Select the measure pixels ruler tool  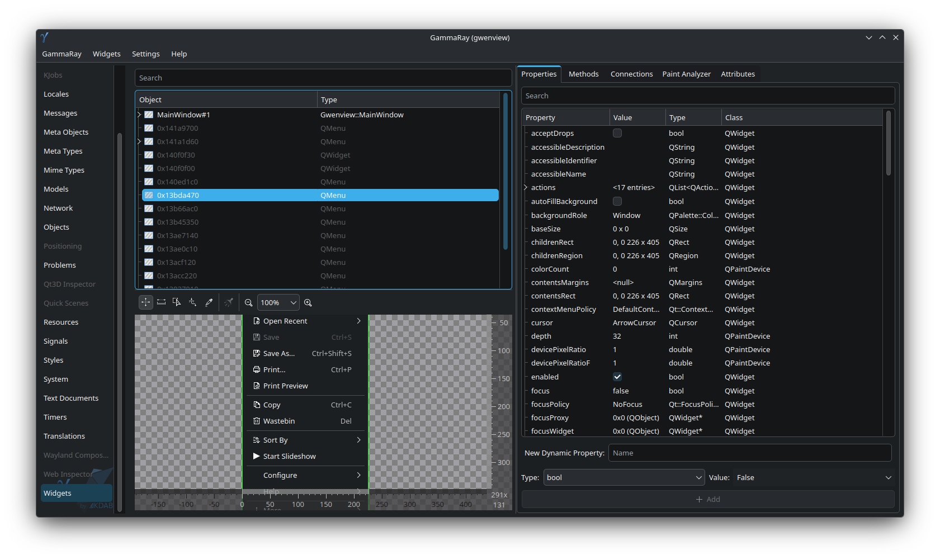pyautogui.click(x=161, y=302)
